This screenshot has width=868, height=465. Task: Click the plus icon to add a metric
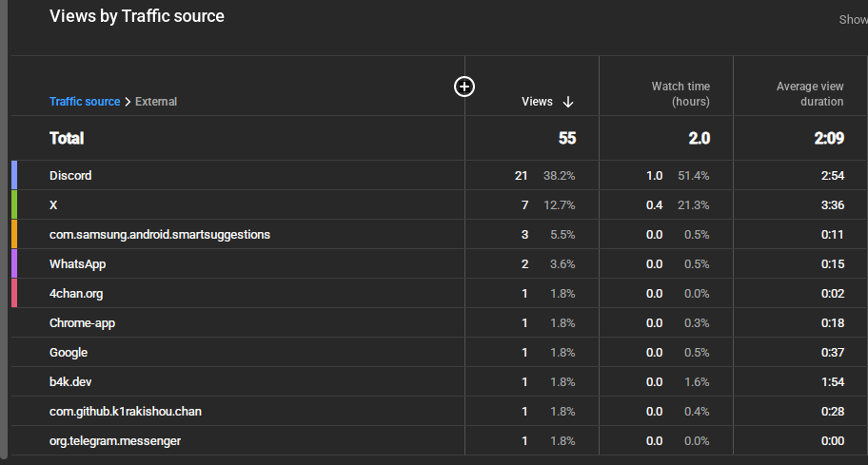coord(464,87)
